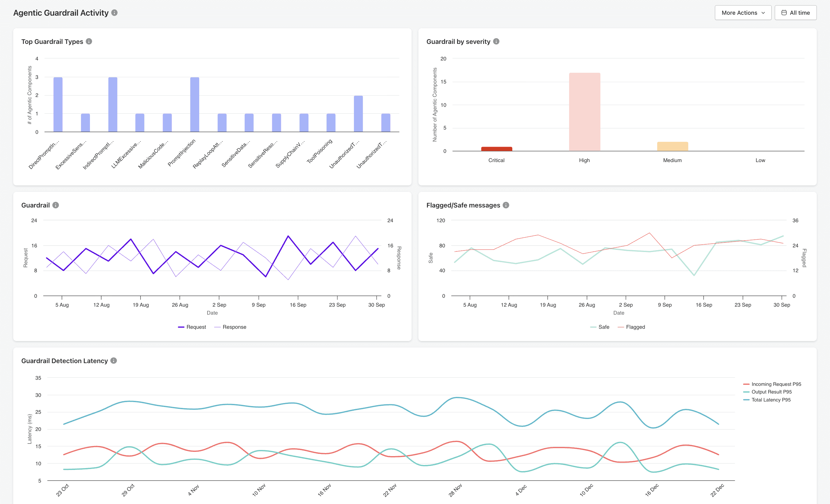Click info icon beside Guardrail chart title
Viewport: 830px width, 504px height.
56,205
